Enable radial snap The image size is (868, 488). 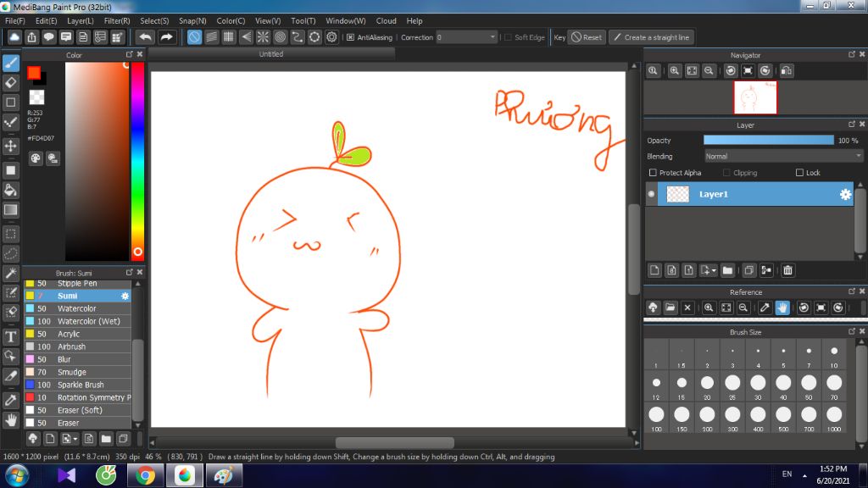(263, 37)
